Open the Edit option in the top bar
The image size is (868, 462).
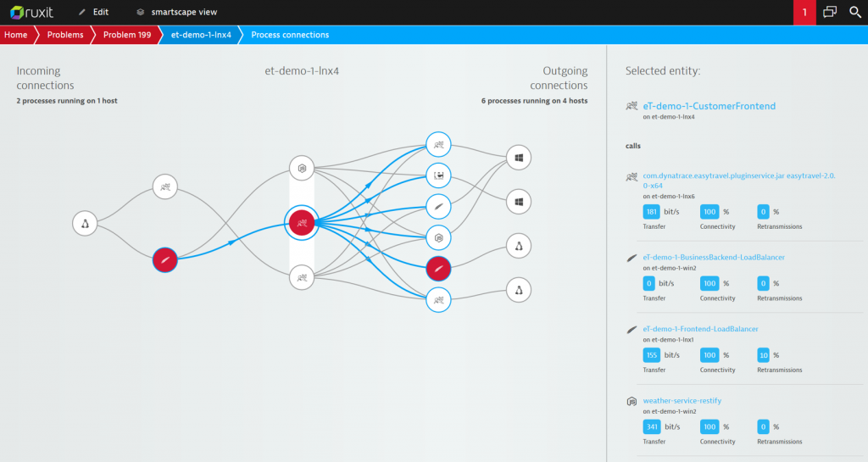click(93, 12)
